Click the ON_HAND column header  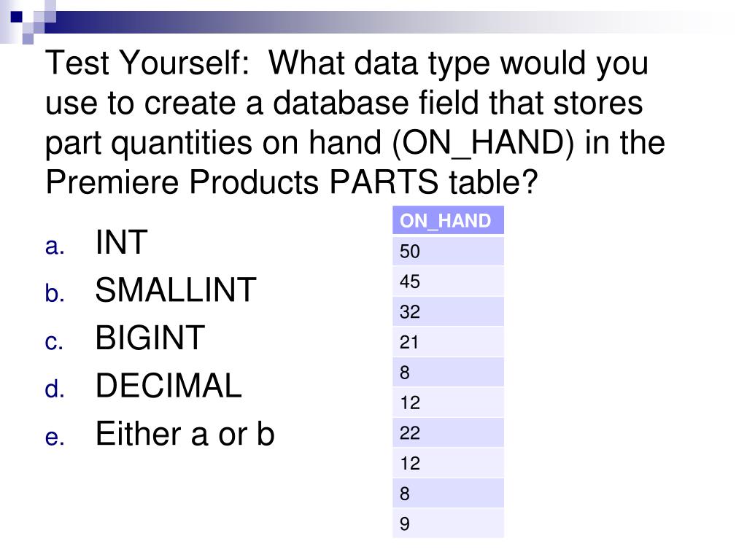coord(448,220)
